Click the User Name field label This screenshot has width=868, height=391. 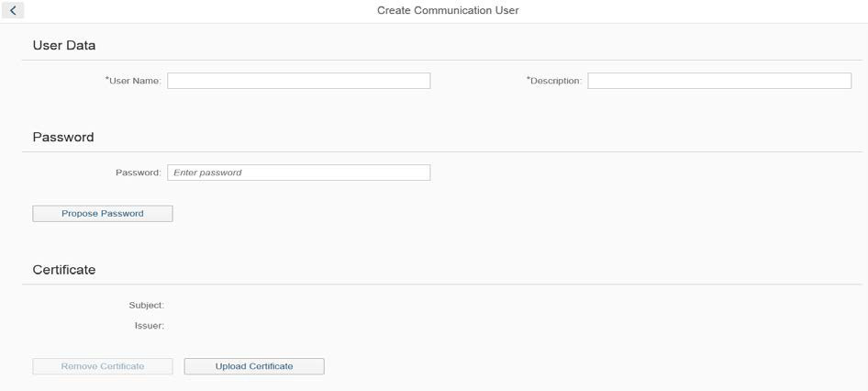(x=136, y=81)
